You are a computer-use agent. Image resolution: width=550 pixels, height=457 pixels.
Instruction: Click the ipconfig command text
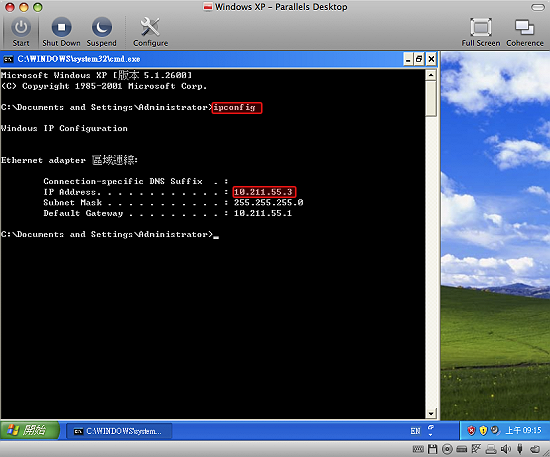[235, 107]
